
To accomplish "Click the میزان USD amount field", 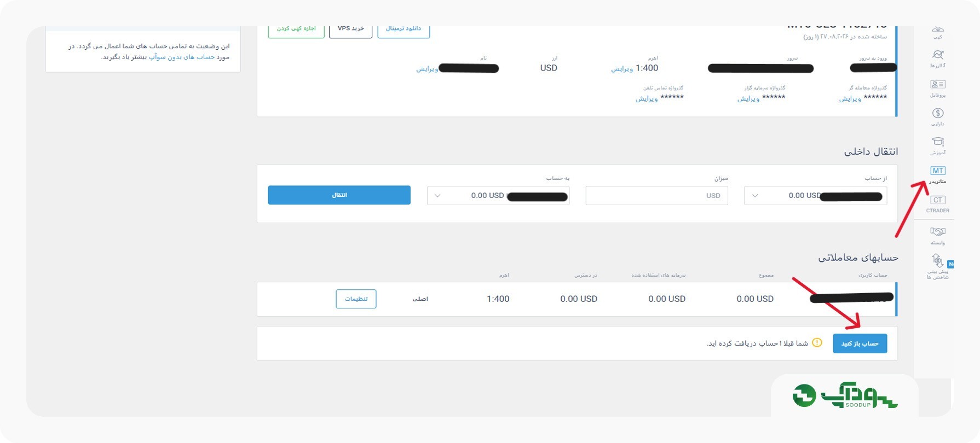I will pos(657,196).
